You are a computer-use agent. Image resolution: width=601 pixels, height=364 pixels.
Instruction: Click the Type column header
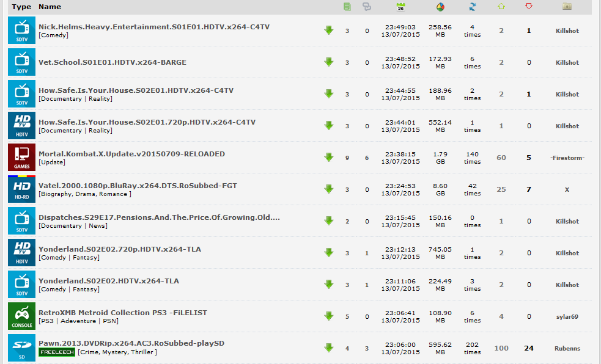(21, 7)
